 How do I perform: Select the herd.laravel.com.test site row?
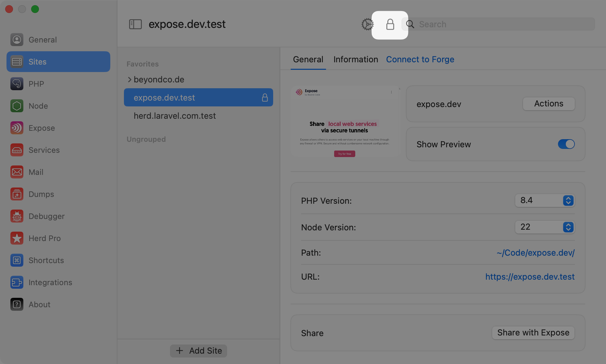199,116
